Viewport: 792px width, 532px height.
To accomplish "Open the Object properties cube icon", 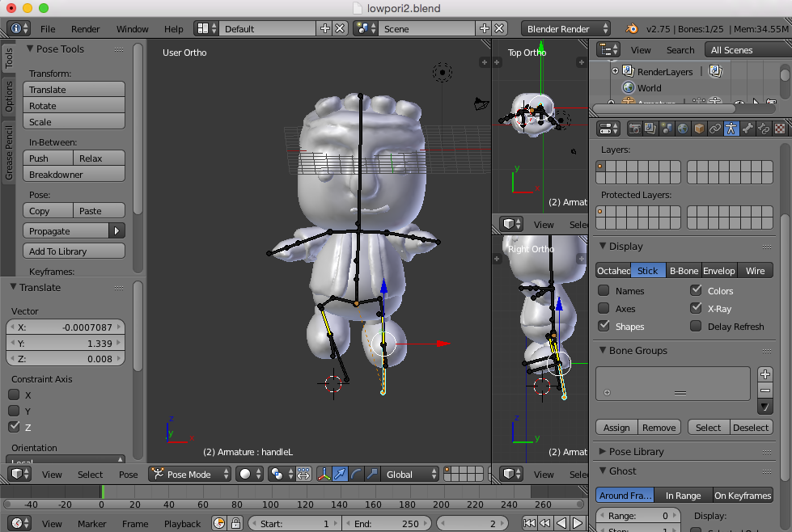I will click(699, 129).
